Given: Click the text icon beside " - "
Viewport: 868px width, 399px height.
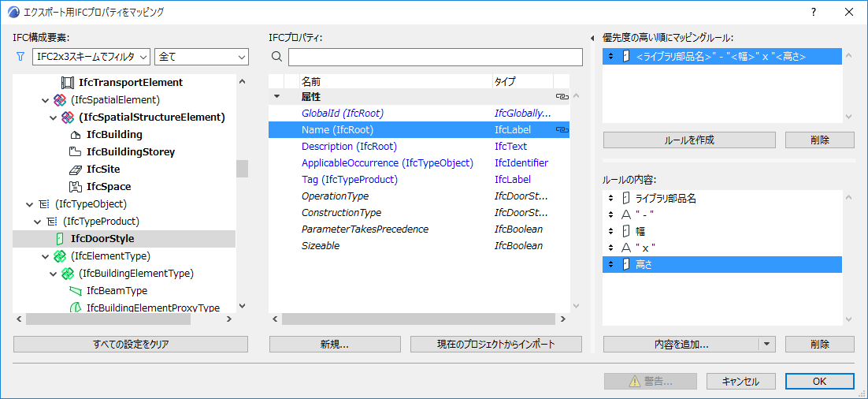Looking at the screenshot, I should pyautogui.click(x=626, y=215).
